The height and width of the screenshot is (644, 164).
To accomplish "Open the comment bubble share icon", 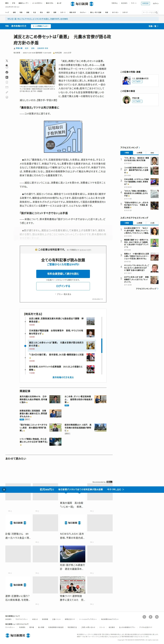I will (x=7, y=66).
